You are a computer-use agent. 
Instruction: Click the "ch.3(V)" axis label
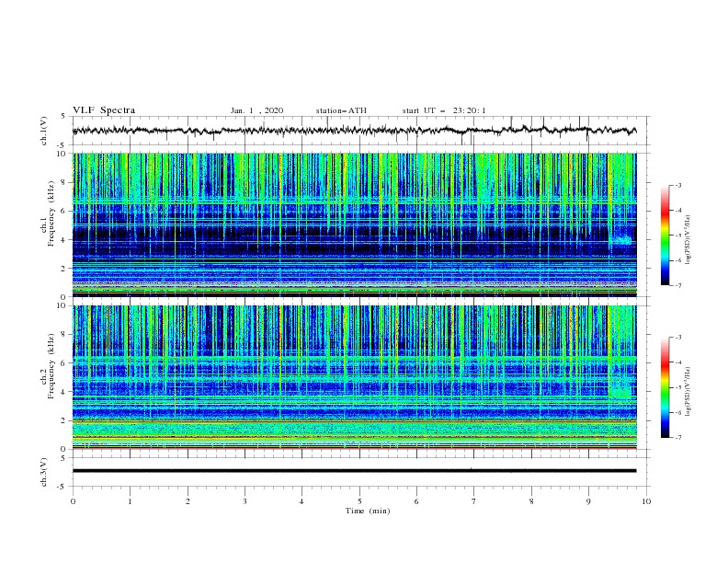(x=44, y=473)
